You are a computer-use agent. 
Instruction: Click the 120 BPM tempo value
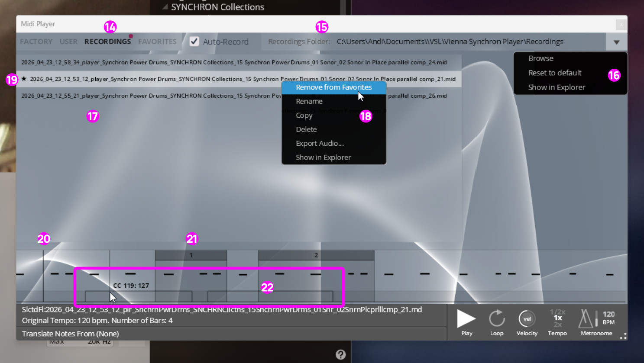pyautogui.click(x=608, y=318)
